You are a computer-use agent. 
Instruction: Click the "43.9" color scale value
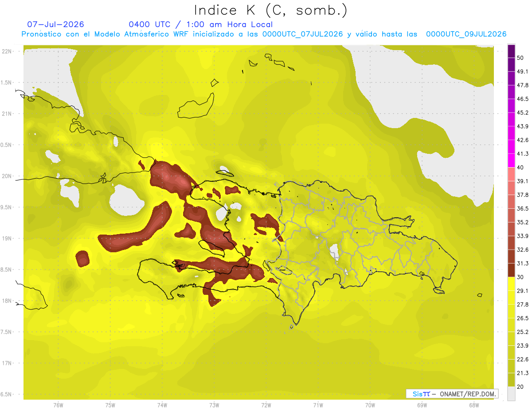tap(523, 126)
